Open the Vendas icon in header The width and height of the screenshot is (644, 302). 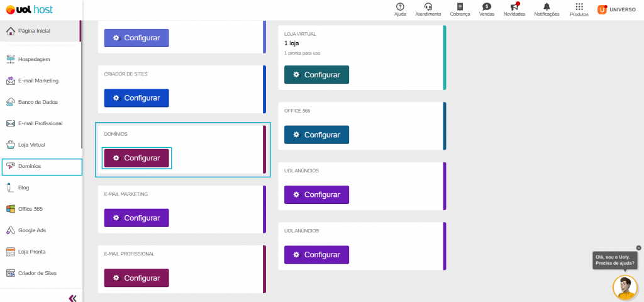487,9
